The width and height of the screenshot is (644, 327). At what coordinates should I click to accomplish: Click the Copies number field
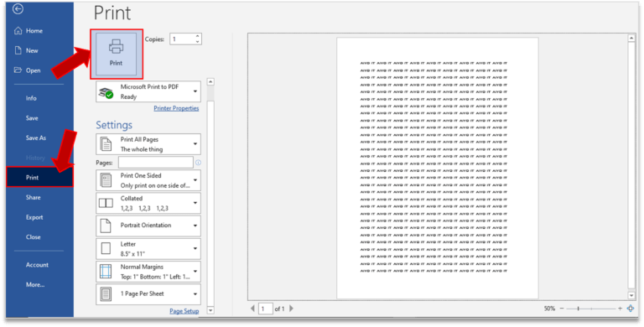pos(182,39)
